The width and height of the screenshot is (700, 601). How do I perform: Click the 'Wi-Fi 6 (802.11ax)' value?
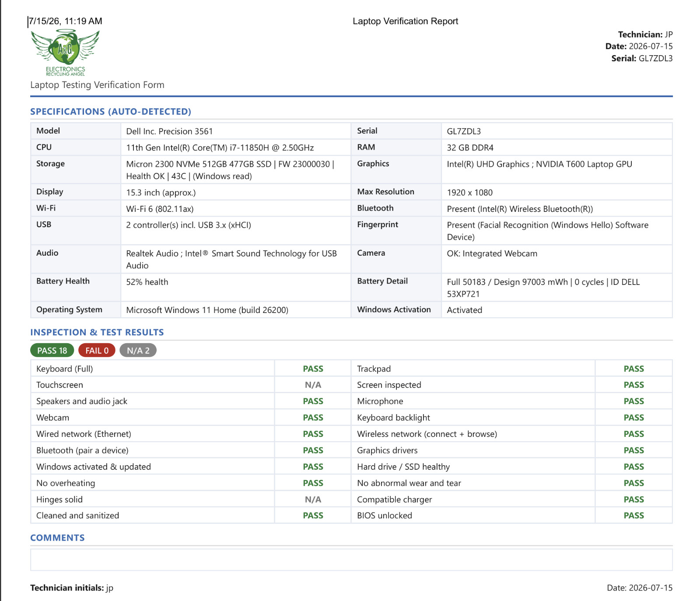pos(160,209)
